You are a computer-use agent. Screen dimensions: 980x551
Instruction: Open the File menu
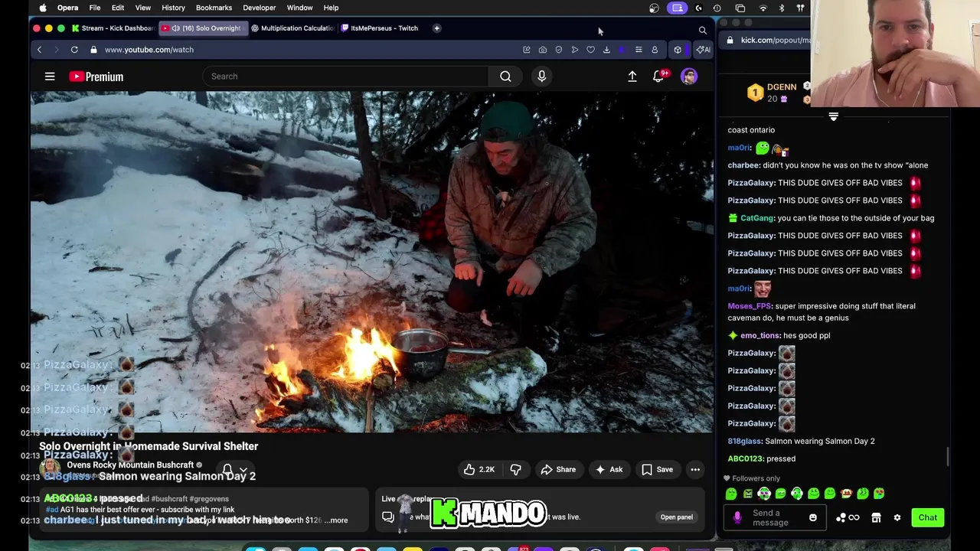point(94,8)
